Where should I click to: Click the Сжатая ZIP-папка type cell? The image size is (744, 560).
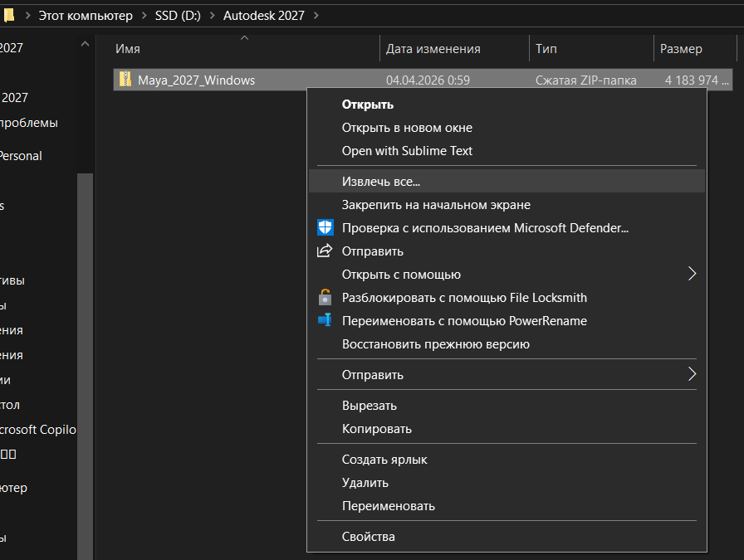pyautogui.click(x=586, y=80)
